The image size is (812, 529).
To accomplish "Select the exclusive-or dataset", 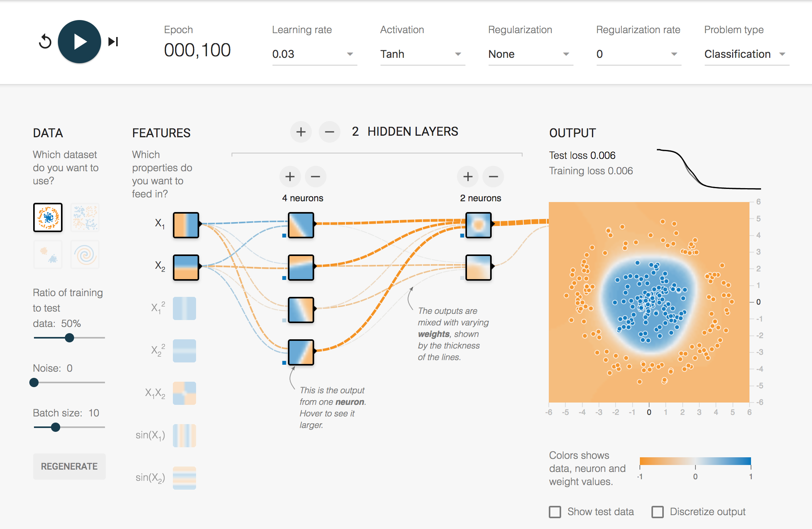I will tap(85, 218).
